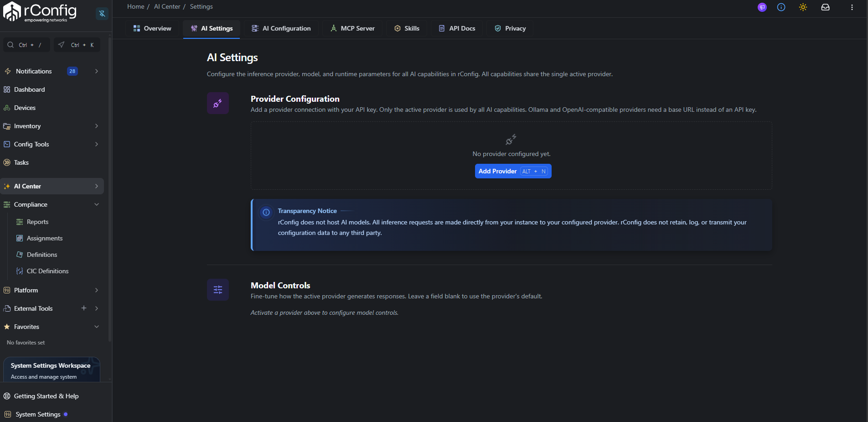Open CIC Definitions under Compliance
Image resolution: width=868 pixels, height=422 pixels.
(x=47, y=271)
